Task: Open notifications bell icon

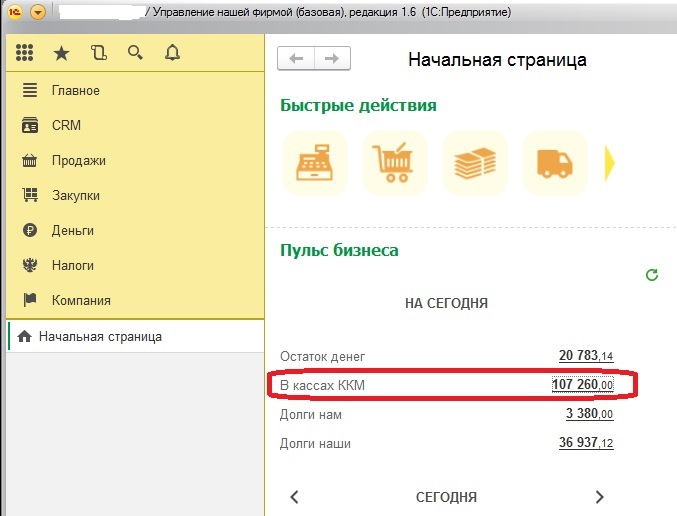Action: pos(172,53)
